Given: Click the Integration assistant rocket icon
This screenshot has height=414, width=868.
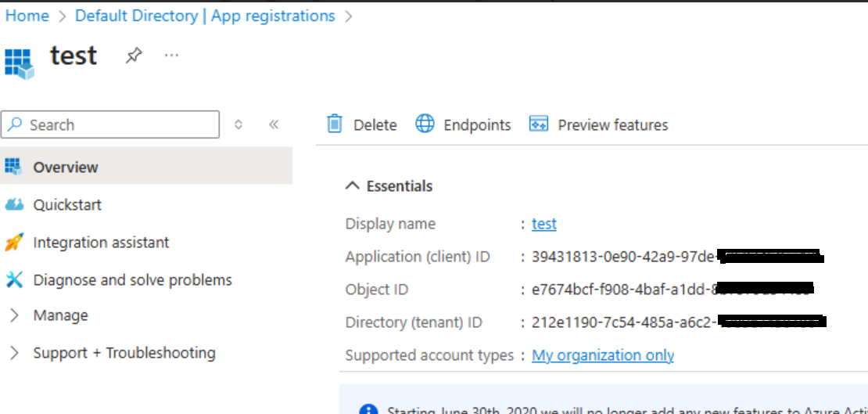Looking at the screenshot, I should (13, 242).
